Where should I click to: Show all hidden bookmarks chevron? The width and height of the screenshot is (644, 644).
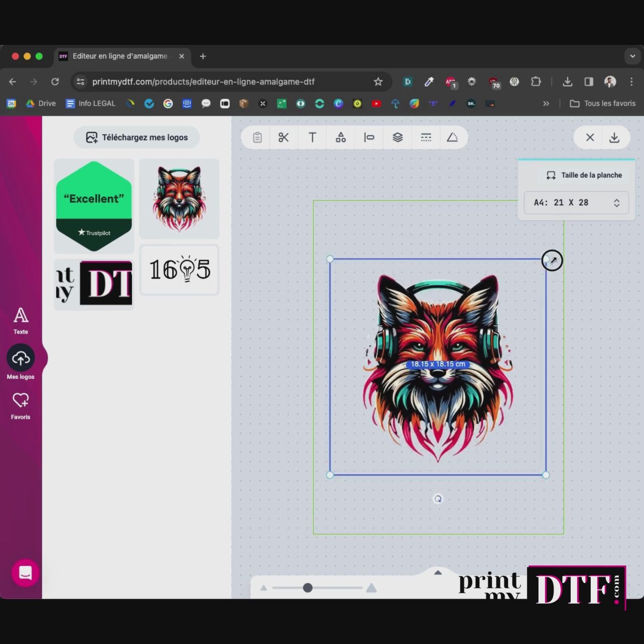click(x=546, y=104)
